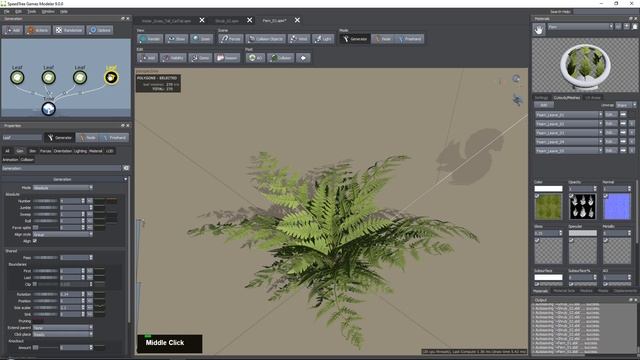Open the Generation panel Options

100,30
